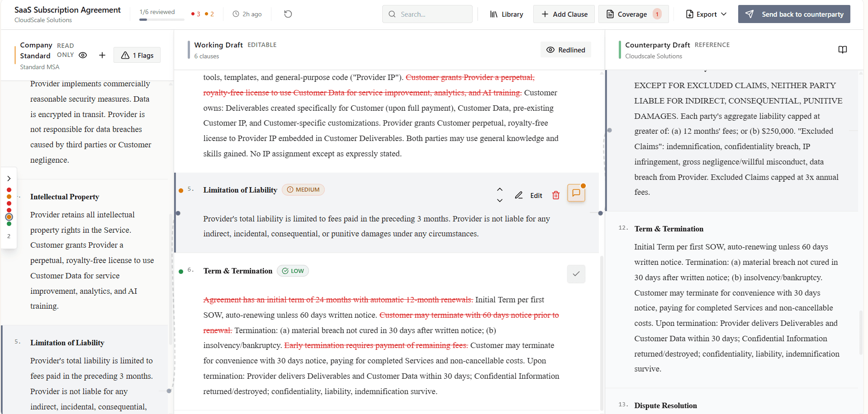
Task: Delete the Limitation of Liability clause via trash icon
Action: [x=556, y=195]
